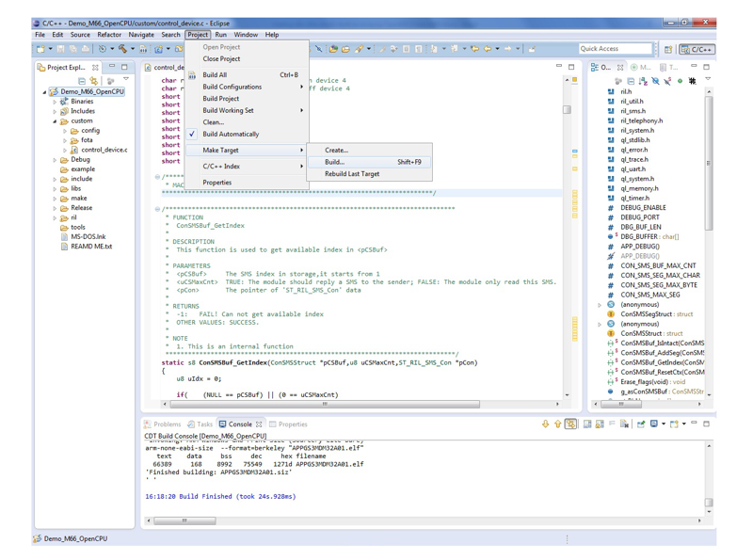Click the New file toolbar icon

pyautogui.click(x=40, y=49)
